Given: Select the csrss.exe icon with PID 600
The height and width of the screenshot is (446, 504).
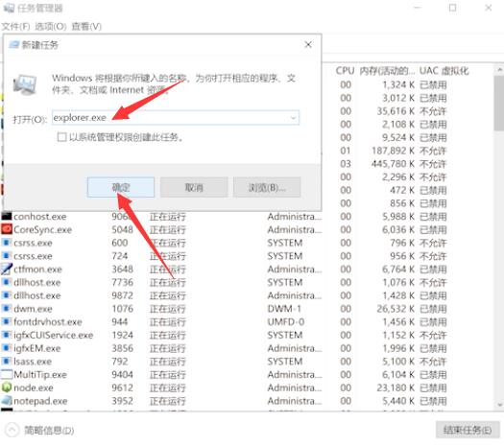Looking at the screenshot, I should (x=7, y=243).
